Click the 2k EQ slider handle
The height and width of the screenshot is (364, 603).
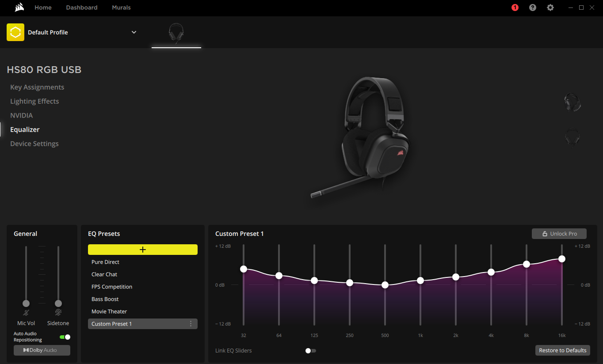tap(456, 277)
